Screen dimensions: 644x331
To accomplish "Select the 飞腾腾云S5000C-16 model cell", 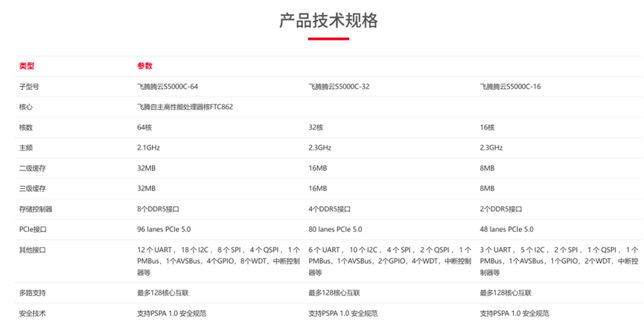I will tap(510, 86).
